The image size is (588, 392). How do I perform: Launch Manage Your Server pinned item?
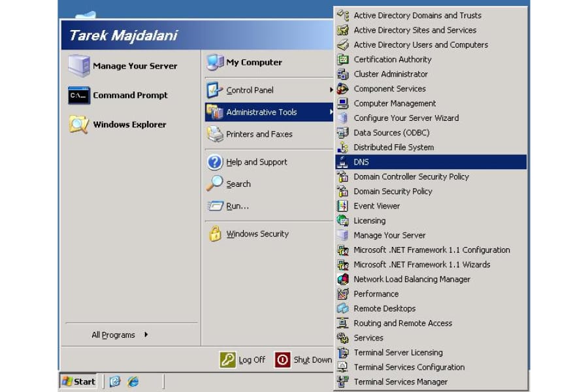(x=131, y=66)
